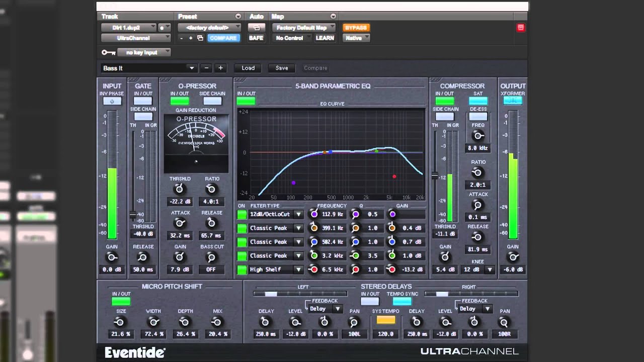This screenshot has height=362, width=644.
Task: Click the frequency knob for 3.2 kHz band
Action: (x=314, y=255)
